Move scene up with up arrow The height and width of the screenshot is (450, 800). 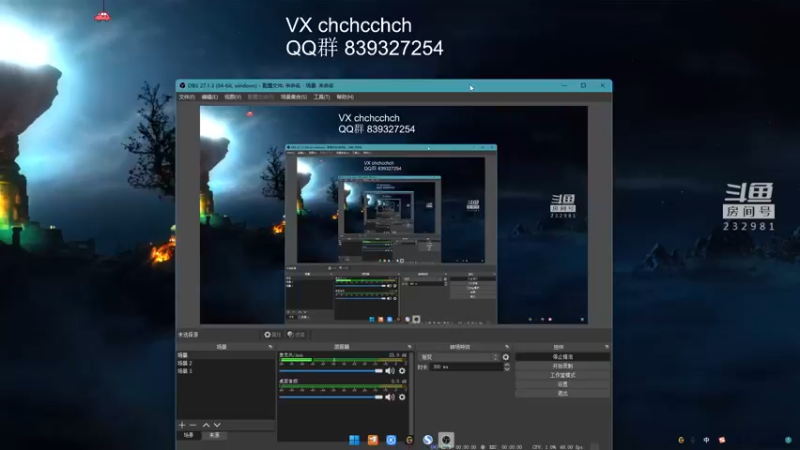point(206,425)
